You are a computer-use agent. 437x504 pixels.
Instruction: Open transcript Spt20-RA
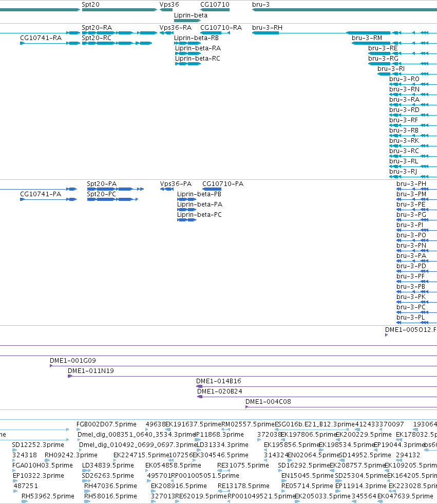pyautogui.click(x=97, y=28)
